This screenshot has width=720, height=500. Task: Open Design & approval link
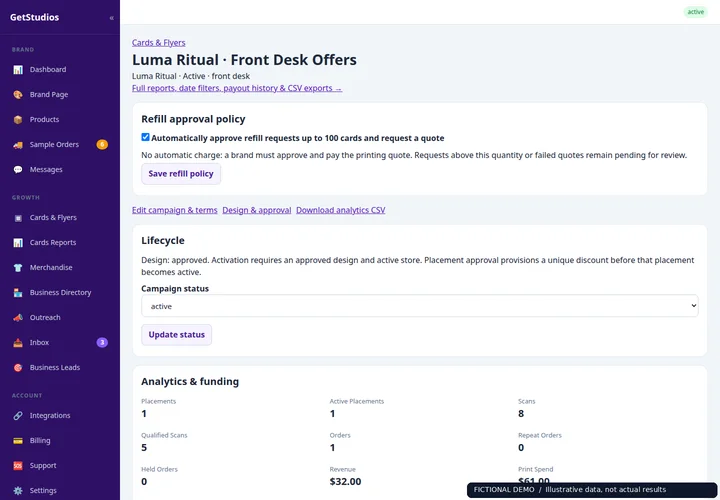pos(257,210)
